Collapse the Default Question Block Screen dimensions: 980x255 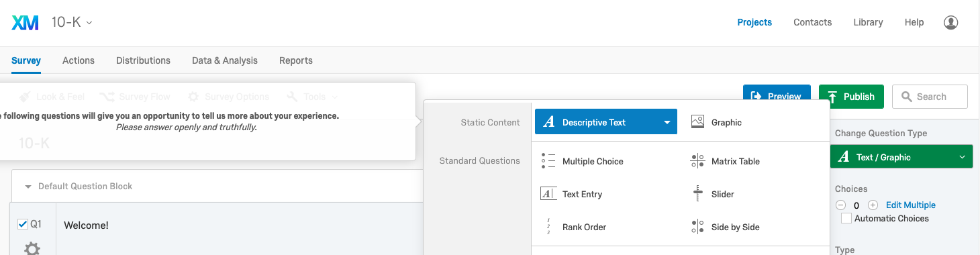29,187
